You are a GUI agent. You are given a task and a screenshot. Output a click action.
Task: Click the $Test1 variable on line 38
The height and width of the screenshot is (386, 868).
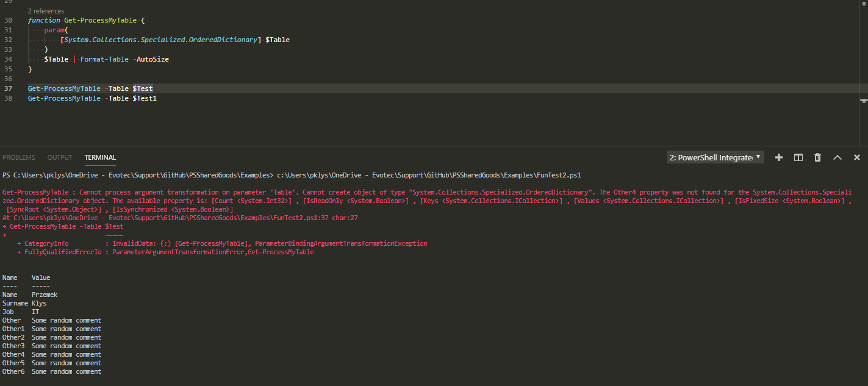coord(144,98)
